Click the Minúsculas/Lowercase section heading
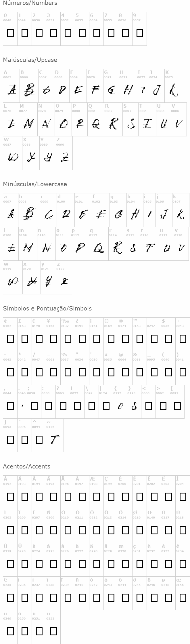The height and width of the screenshot is (644, 190). (35, 184)
